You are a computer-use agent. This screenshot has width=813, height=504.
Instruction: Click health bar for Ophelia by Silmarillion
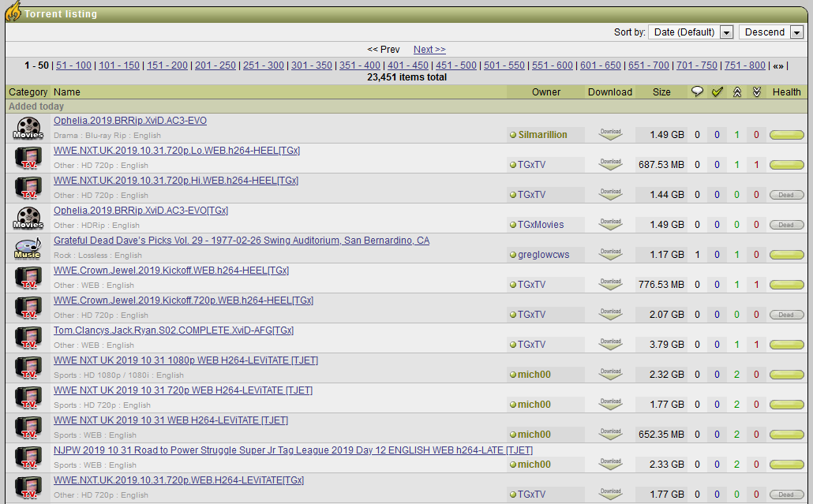786,135
